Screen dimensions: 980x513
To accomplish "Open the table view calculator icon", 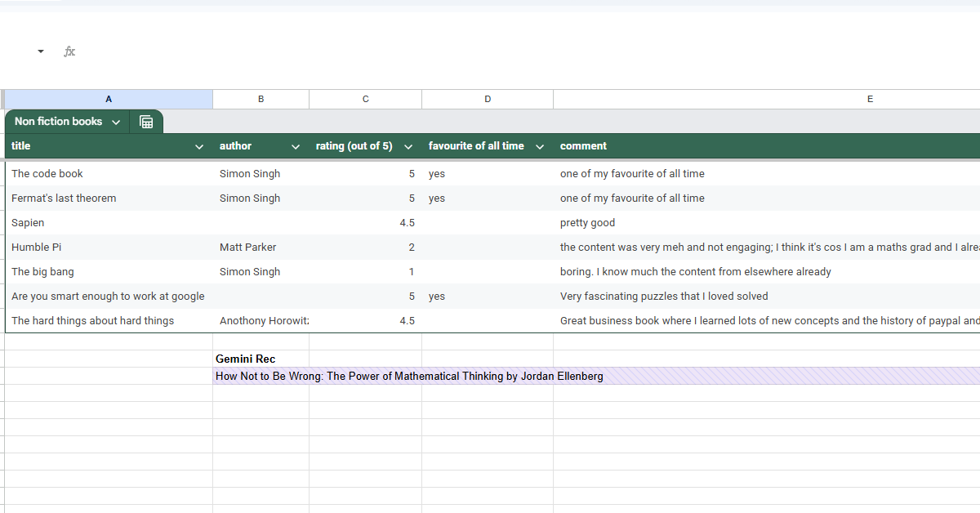I will (146, 122).
